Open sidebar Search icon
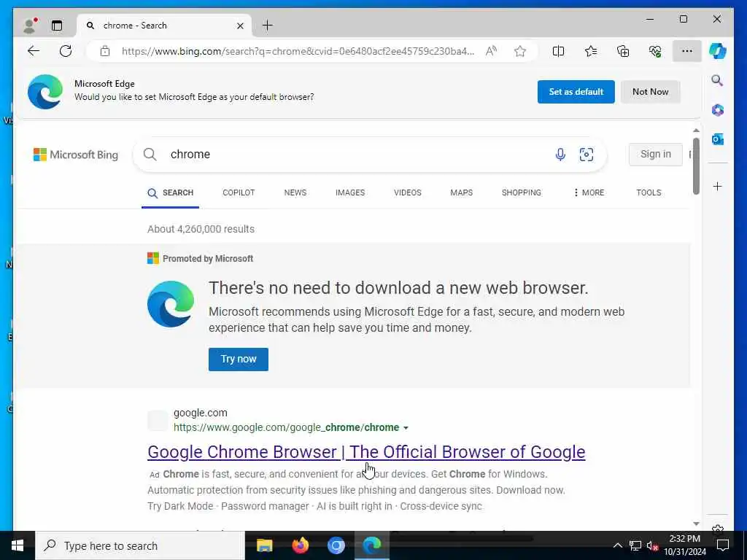 point(718,80)
